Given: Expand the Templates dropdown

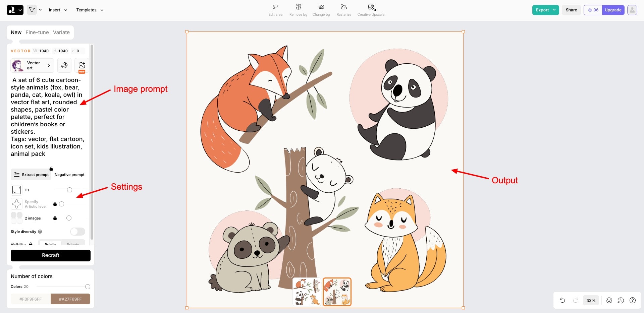Looking at the screenshot, I should click(90, 10).
